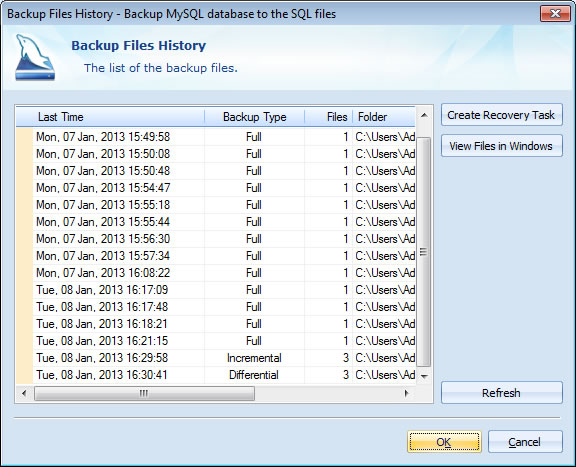
Task: Select row Tue, 08 Jan, 2013 16:17:48
Action: 216,307
